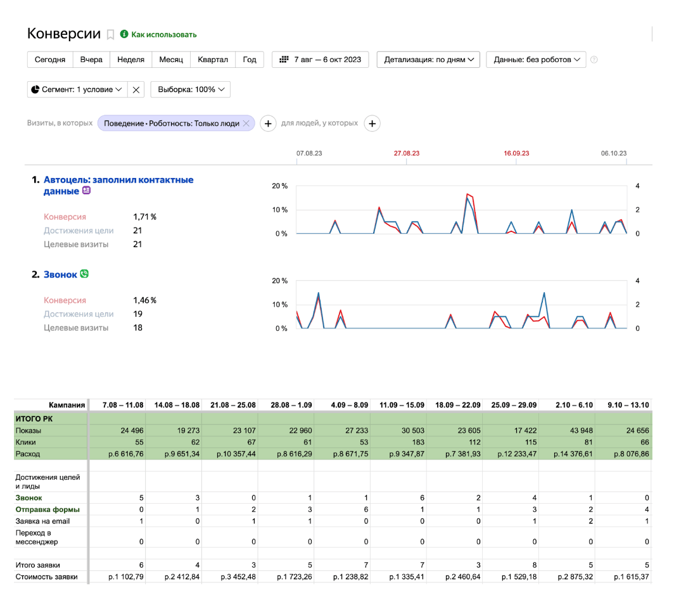Clear the segment with the X button
This screenshot has height=616, width=693.
point(136,89)
